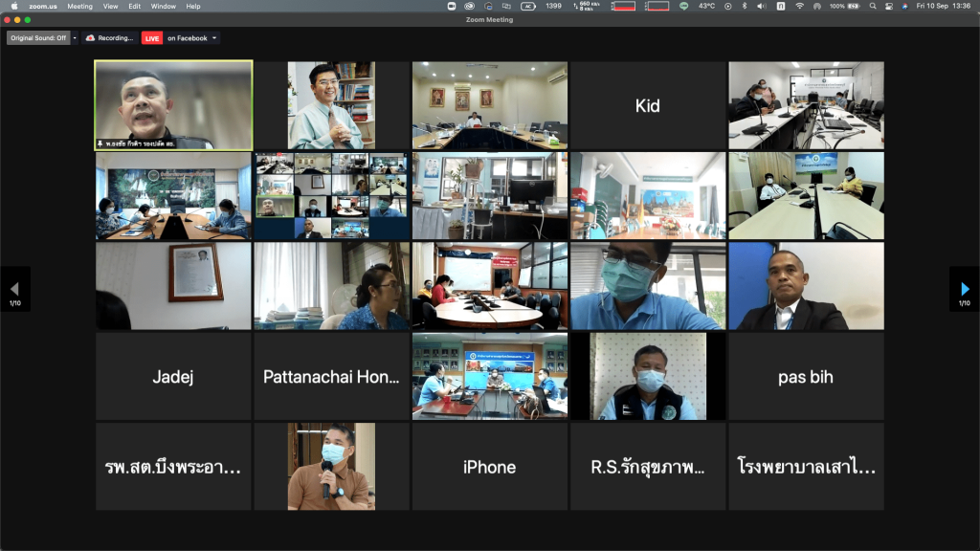Screen dimensions: 980x551
Task: Toggle the Original Sound: Off button
Action: point(37,38)
